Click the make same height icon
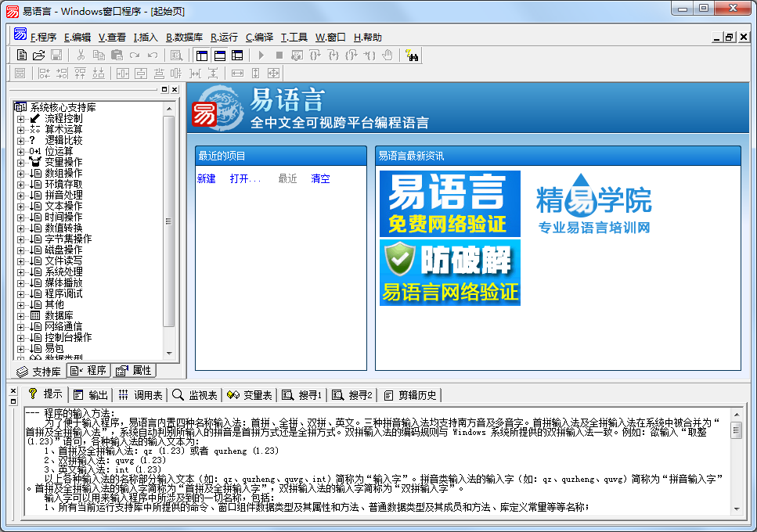This screenshot has height=532, width=757. coord(255,74)
